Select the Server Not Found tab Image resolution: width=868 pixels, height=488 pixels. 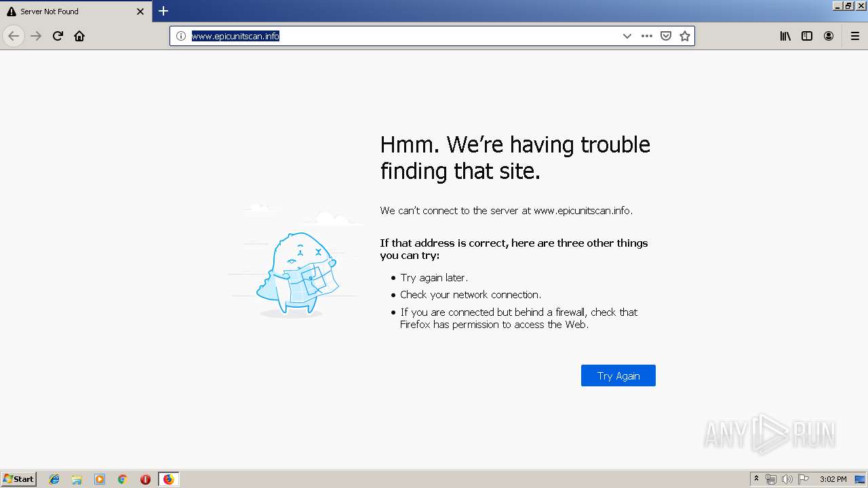(x=75, y=12)
